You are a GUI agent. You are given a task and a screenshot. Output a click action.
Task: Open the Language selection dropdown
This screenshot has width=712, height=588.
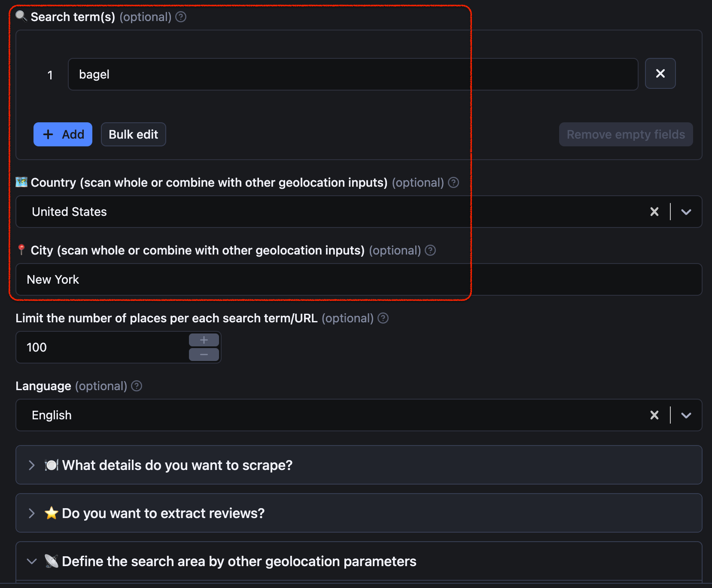click(x=686, y=415)
